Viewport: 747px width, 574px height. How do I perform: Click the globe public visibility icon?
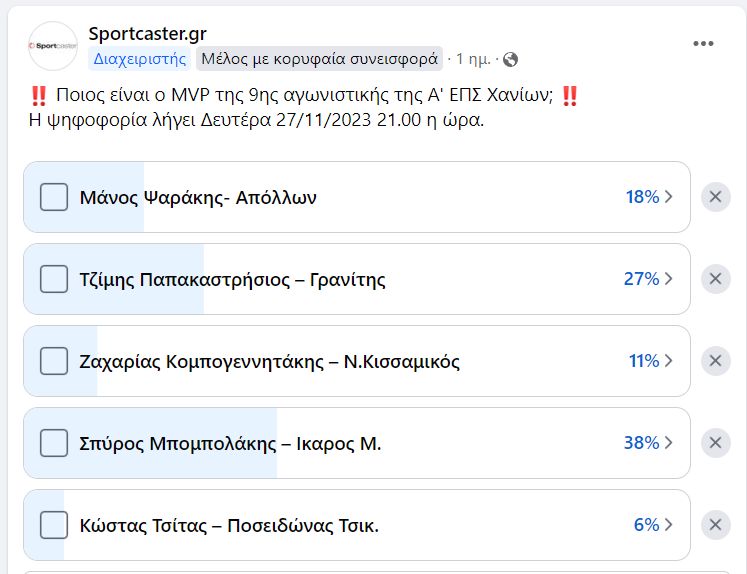[510, 60]
